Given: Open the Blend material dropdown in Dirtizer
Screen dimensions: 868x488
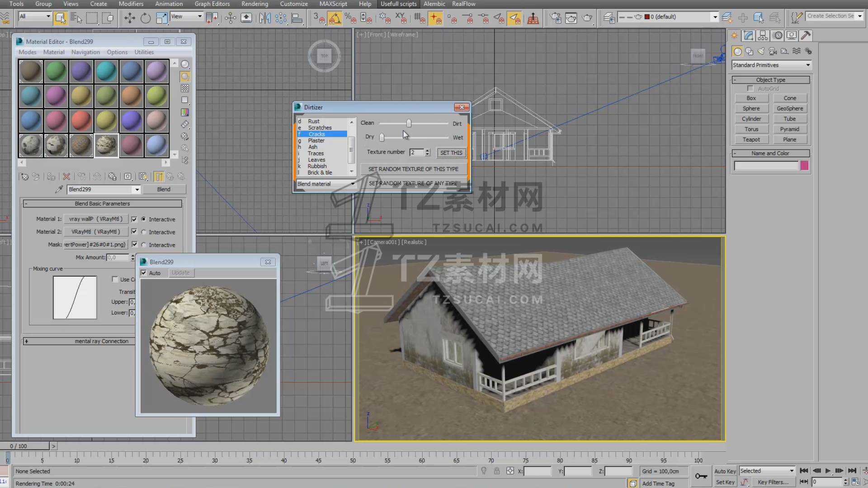Looking at the screenshot, I should 326,184.
